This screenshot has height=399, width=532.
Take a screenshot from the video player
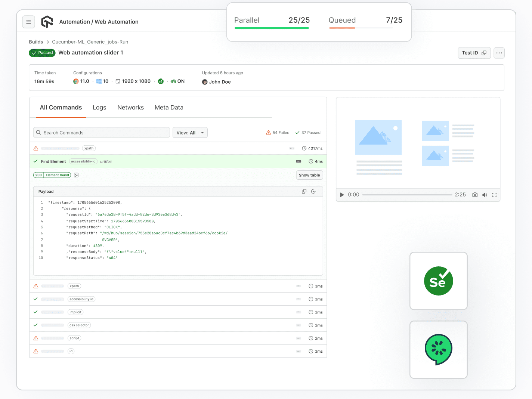(x=474, y=195)
